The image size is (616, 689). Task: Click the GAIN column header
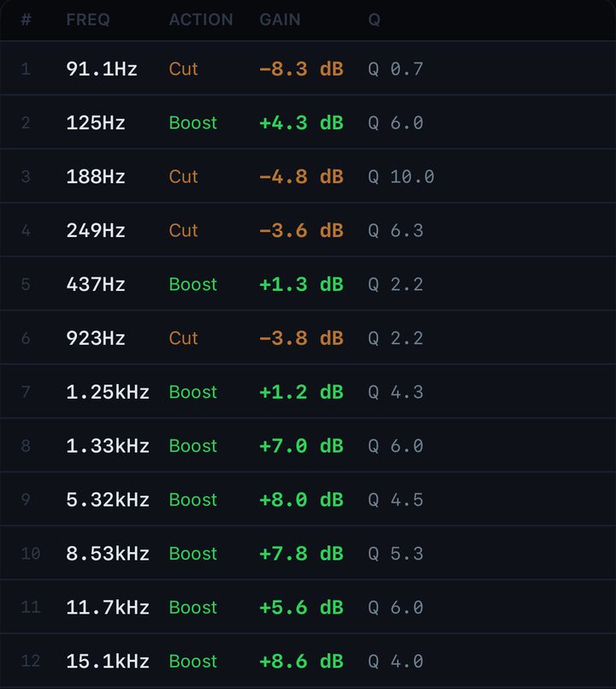coord(280,20)
